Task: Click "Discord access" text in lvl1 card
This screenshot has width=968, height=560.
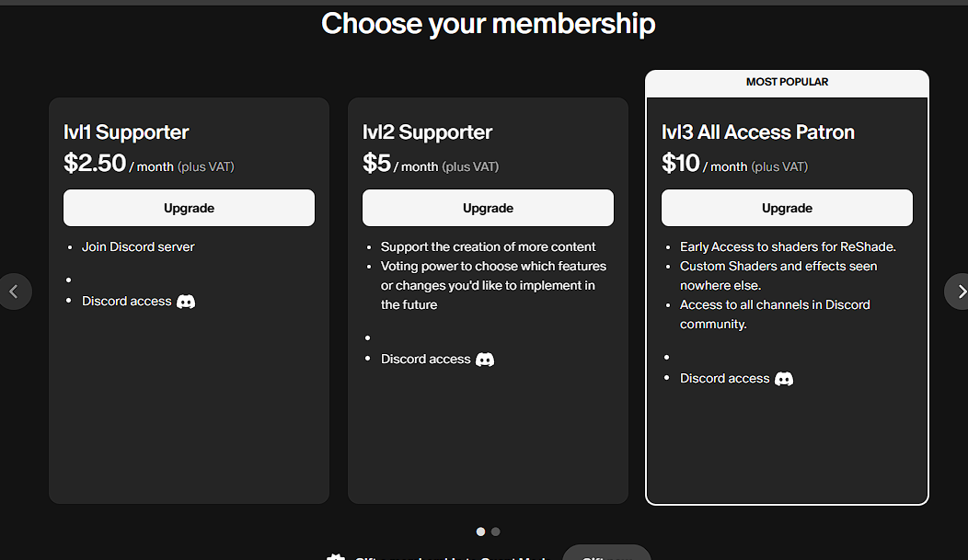Action: (x=126, y=302)
